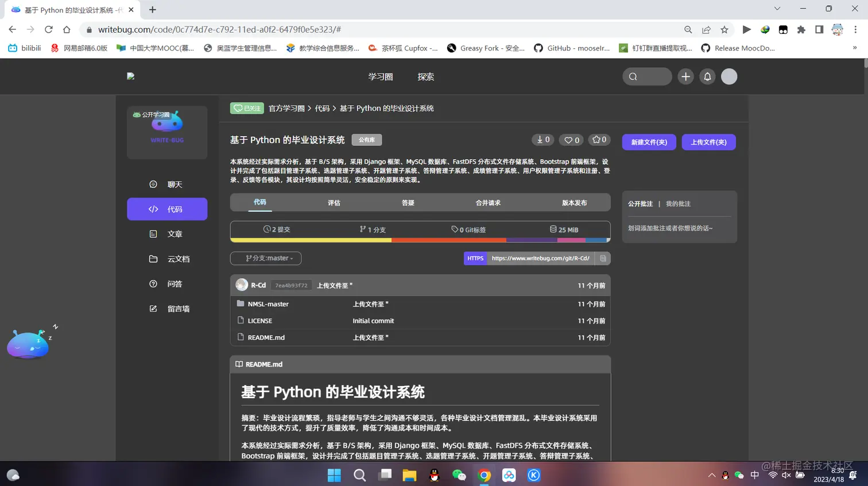
Task: Open the QQ penguin taskbar icon
Action: point(435,475)
